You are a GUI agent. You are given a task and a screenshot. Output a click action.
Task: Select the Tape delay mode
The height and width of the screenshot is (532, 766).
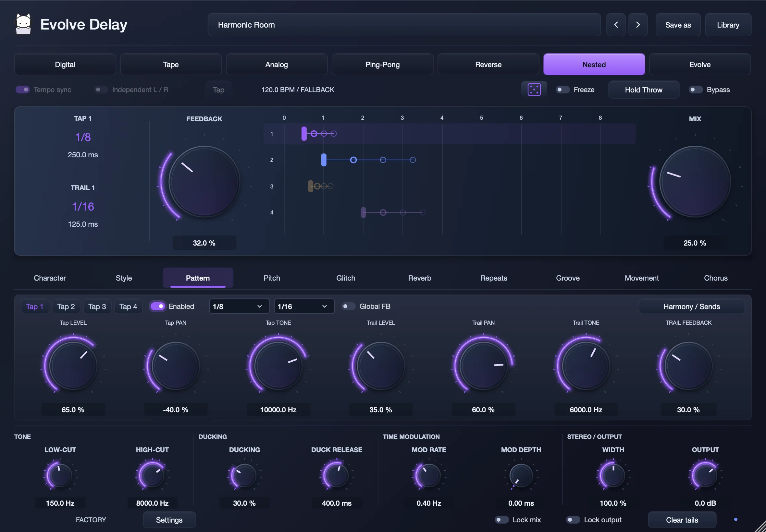click(x=171, y=64)
